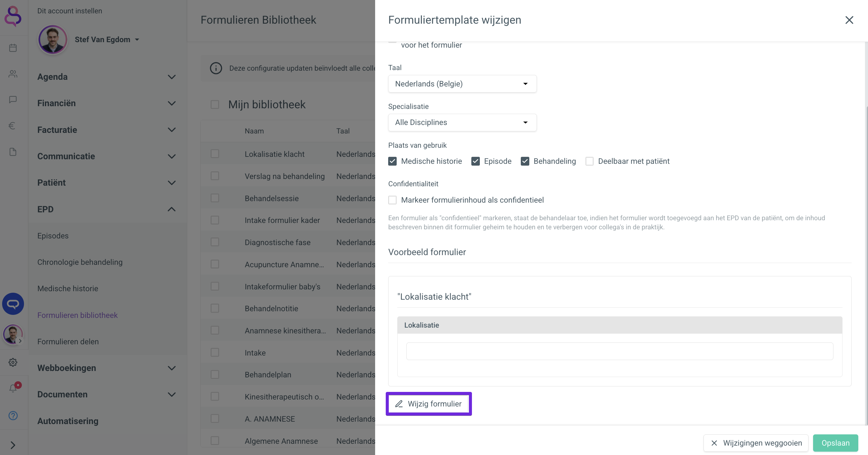Click the Lokalisatie text input field
The height and width of the screenshot is (455, 868).
point(619,351)
